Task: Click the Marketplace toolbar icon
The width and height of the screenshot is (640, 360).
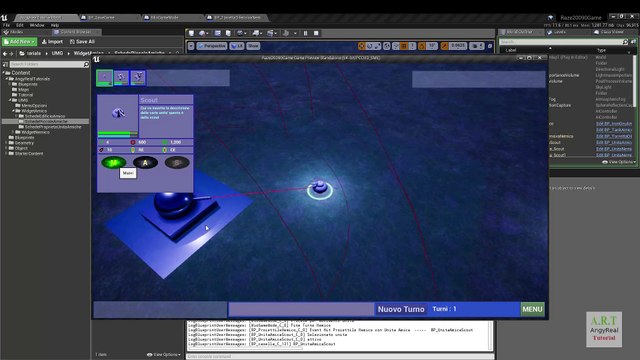Action: tap(228, 33)
